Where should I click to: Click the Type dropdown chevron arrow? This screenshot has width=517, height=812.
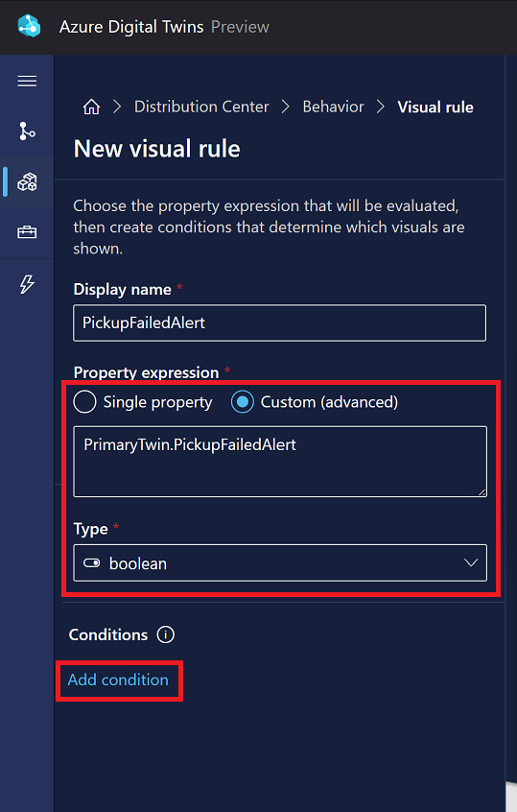click(471, 562)
